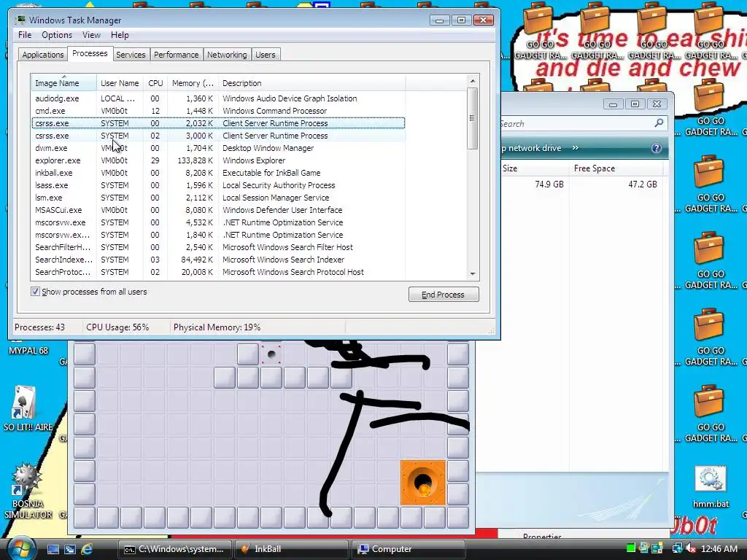Select the MSASCui.exe process row
This screenshot has height=560, width=747.
(218, 210)
